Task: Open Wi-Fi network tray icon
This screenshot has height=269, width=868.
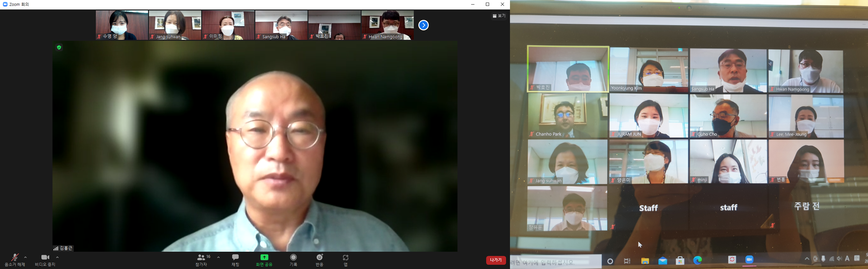Action: 831,259
